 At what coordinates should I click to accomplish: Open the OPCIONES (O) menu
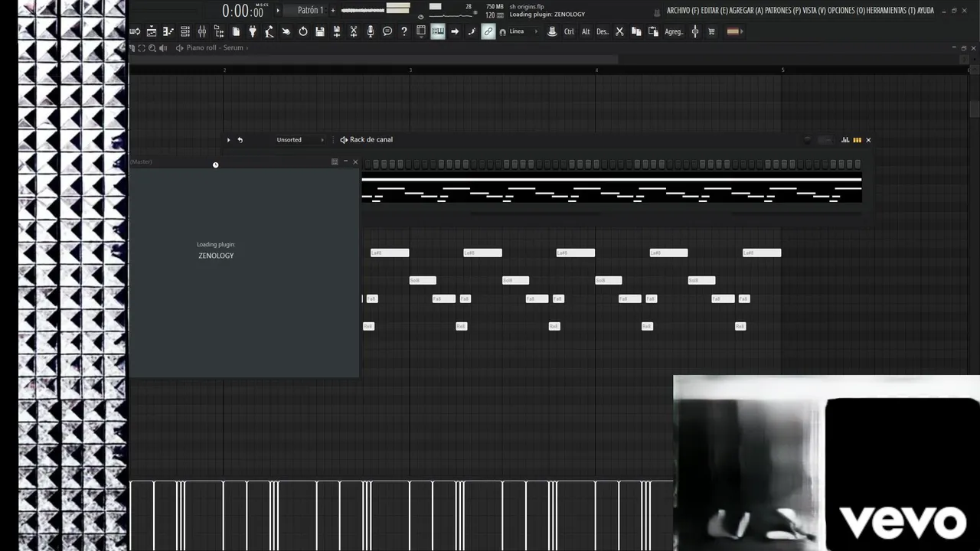tap(847, 11)
